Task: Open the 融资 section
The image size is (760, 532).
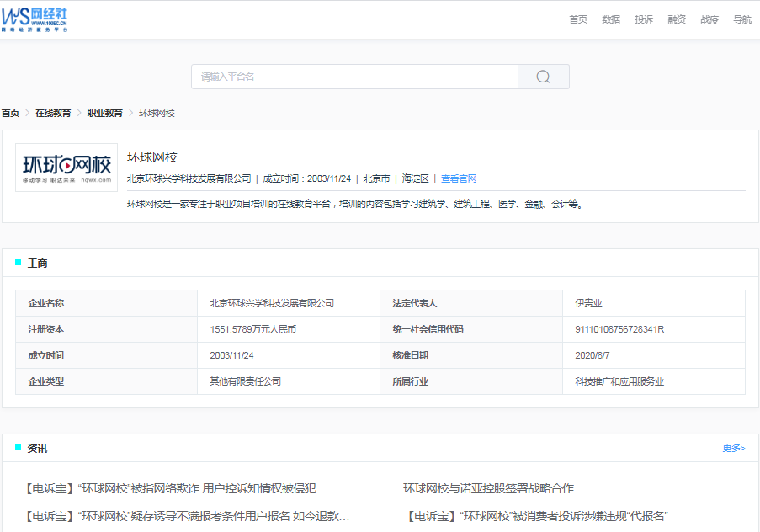Action: tap(675, 19)
